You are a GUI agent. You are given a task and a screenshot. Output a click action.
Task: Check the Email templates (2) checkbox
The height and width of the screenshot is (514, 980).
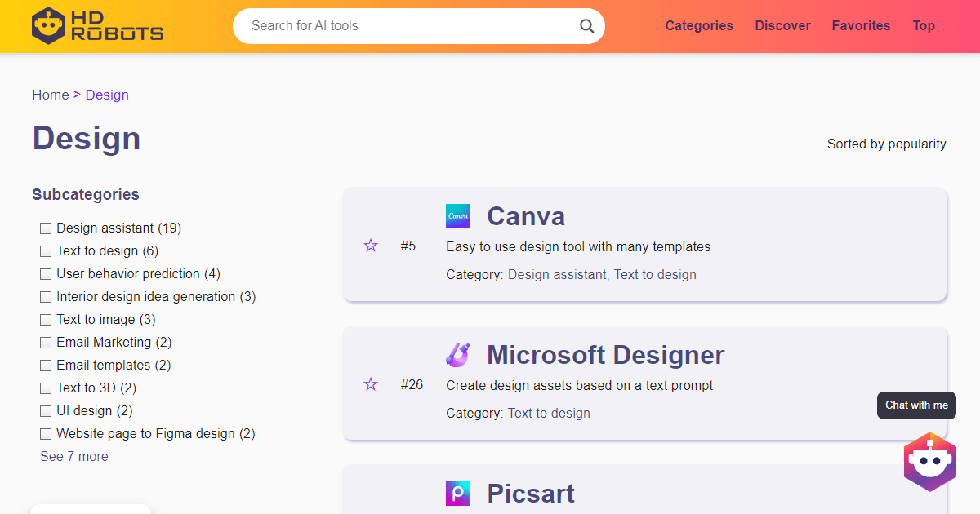pyautogui.click(x=46, y=366)
